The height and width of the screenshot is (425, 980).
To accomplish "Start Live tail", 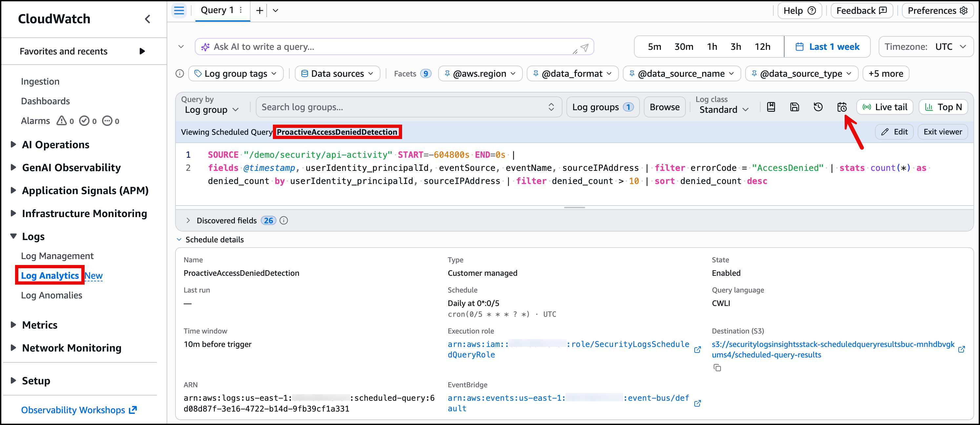I will (x=885, y=107).
